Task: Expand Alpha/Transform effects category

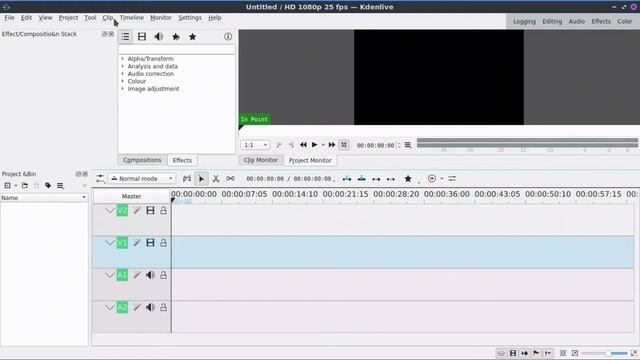Action: point(122,59)
